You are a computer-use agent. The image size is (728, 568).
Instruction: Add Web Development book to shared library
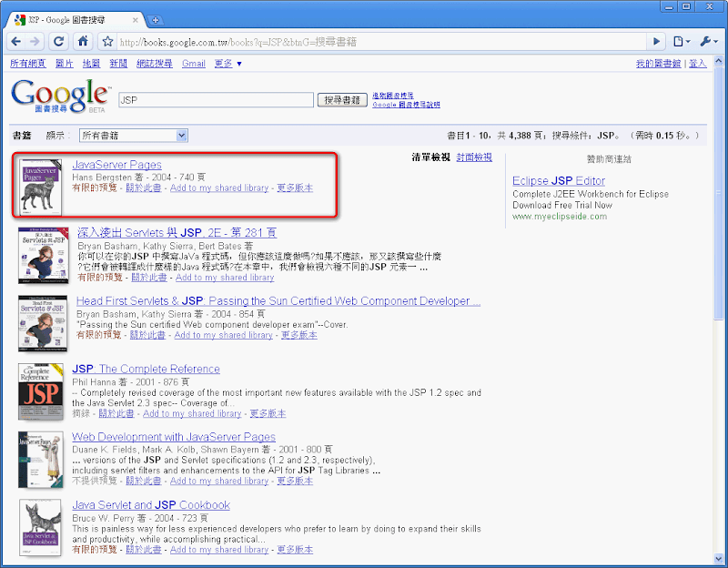[219, 482]
